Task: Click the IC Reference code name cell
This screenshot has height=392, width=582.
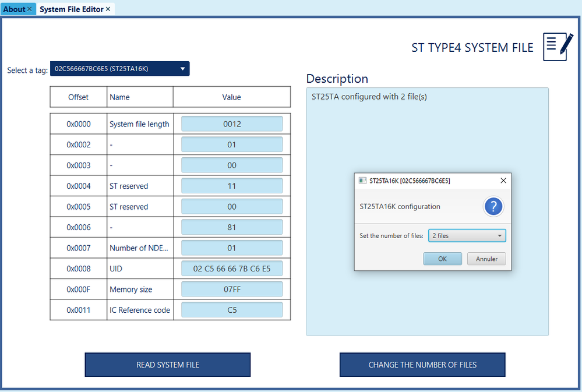Action: pyautogui.click(x=140, y=310)
